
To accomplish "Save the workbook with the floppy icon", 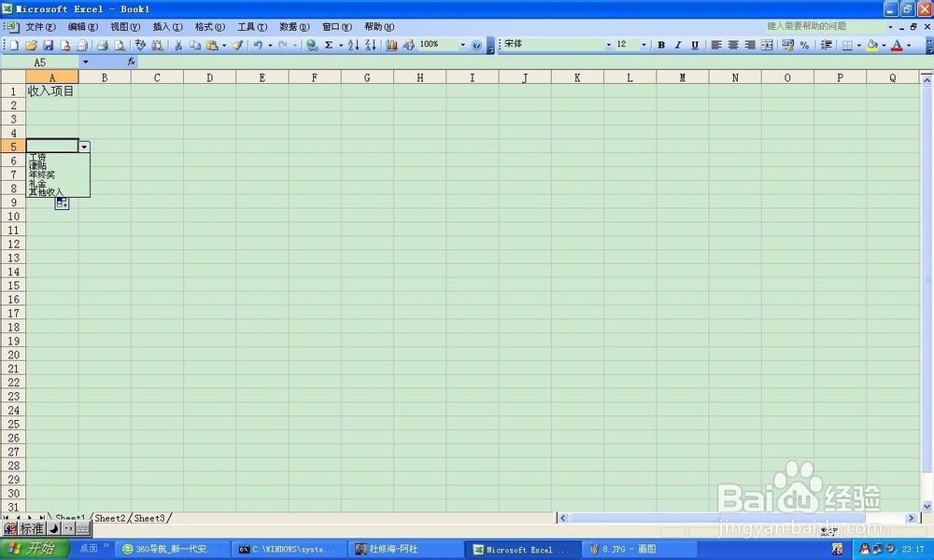I will (49, 45).
